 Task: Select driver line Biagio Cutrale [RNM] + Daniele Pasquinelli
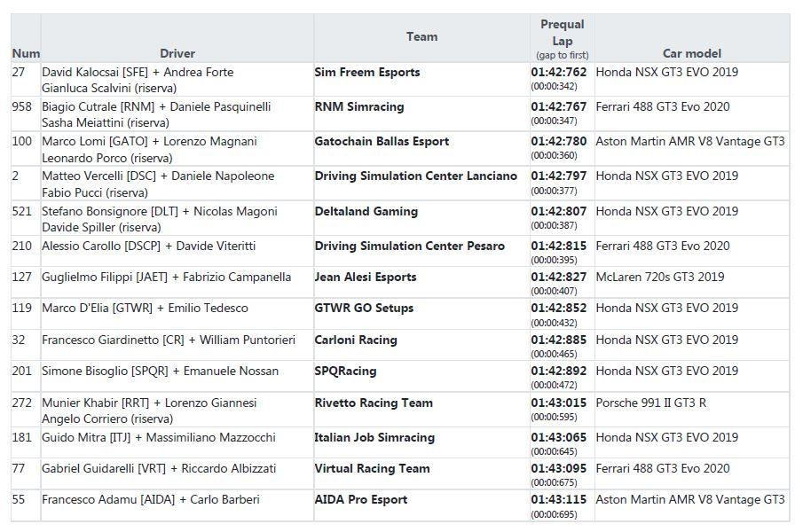coord(156,107)
